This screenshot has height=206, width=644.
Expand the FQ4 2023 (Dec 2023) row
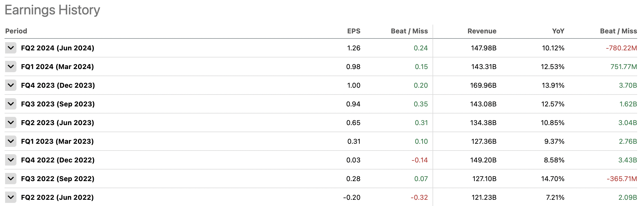[x=11, y=85]
